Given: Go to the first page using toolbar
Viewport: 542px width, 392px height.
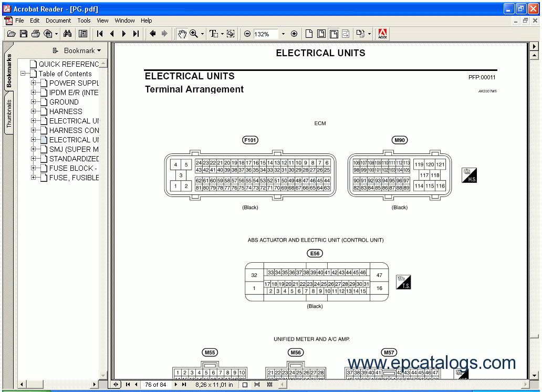Looking at the screenshot, I should point(100,34).
